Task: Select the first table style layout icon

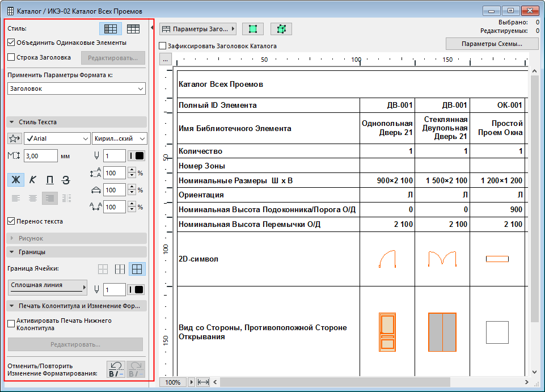Action: (110, 29)
